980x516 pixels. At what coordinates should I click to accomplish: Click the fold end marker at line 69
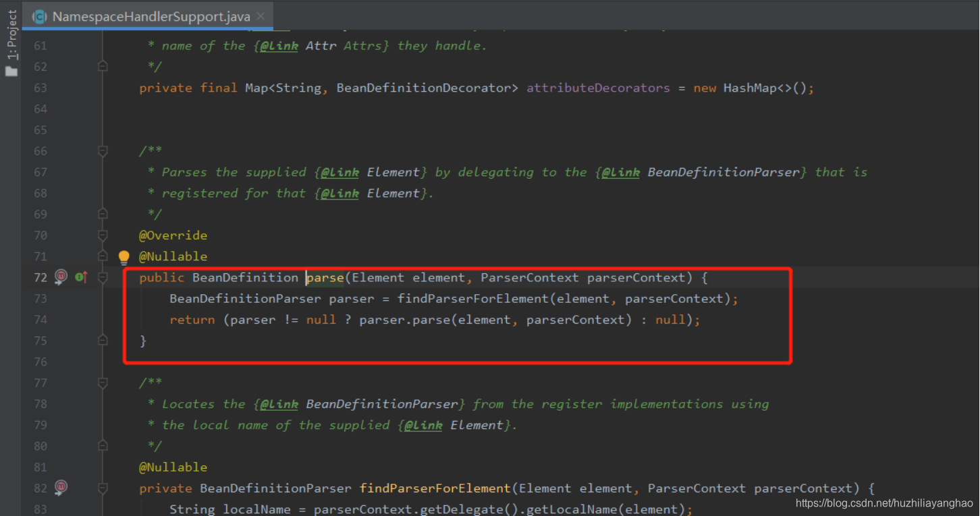tap(103, 214)
